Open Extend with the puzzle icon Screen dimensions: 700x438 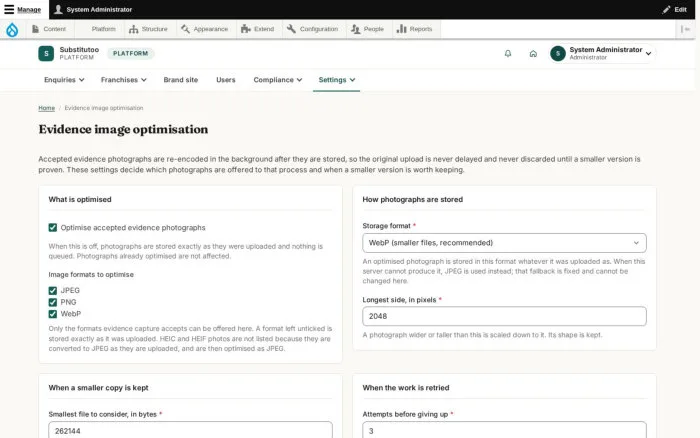pos(258,29)
